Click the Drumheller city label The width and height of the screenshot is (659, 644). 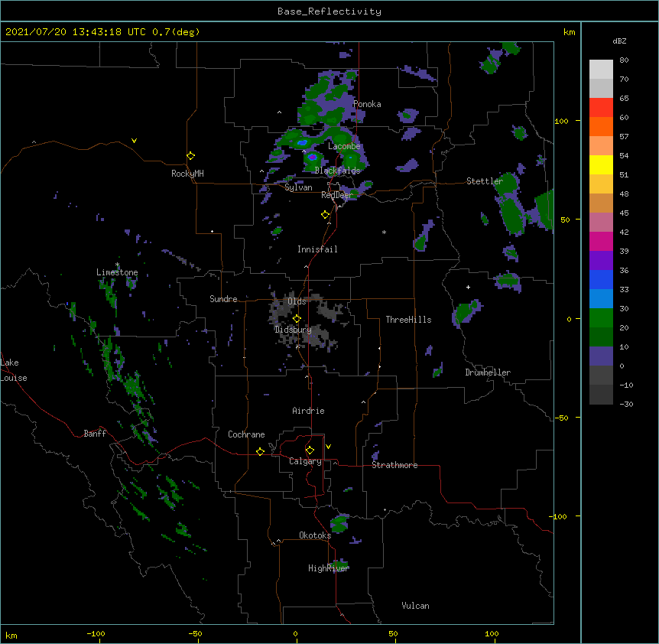pos(488,372)
